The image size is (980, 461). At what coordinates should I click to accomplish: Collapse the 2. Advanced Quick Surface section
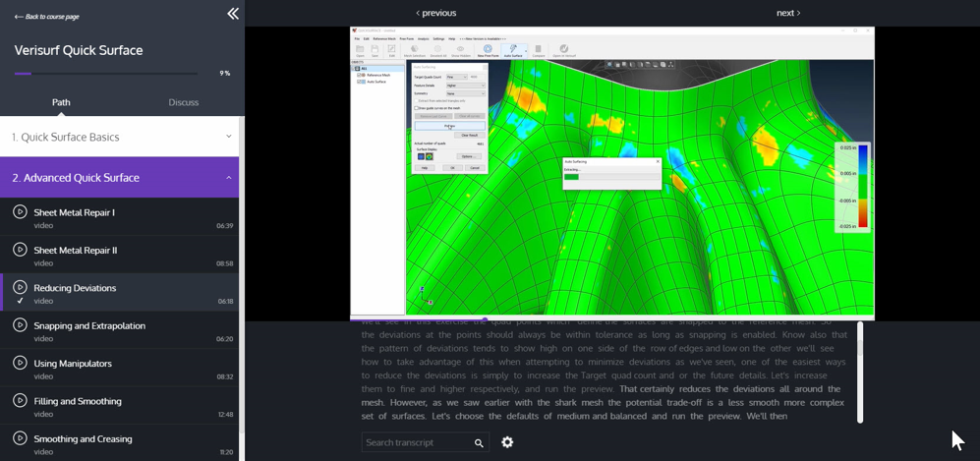coord(119,177)
